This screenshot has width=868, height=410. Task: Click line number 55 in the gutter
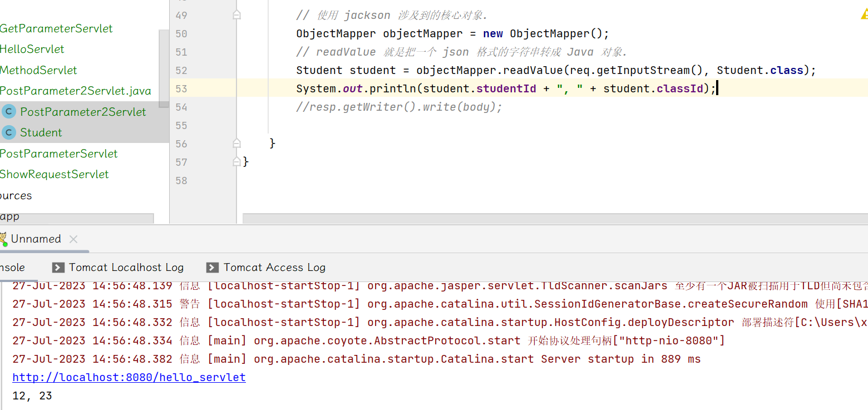181,125
